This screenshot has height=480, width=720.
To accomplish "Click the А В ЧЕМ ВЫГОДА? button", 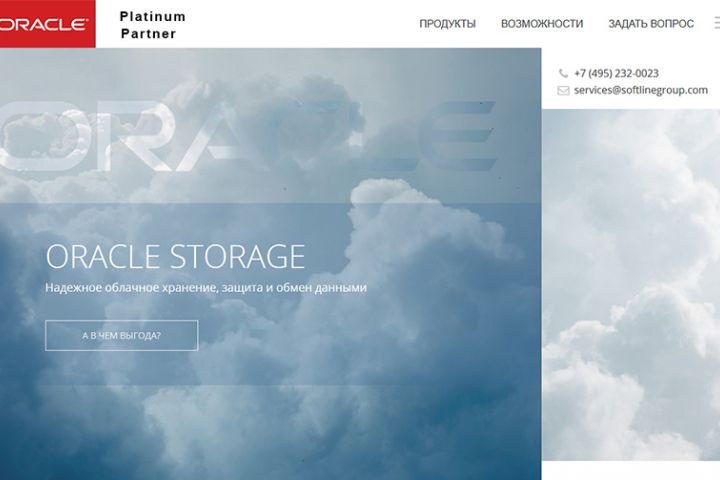I will (122, 335).
